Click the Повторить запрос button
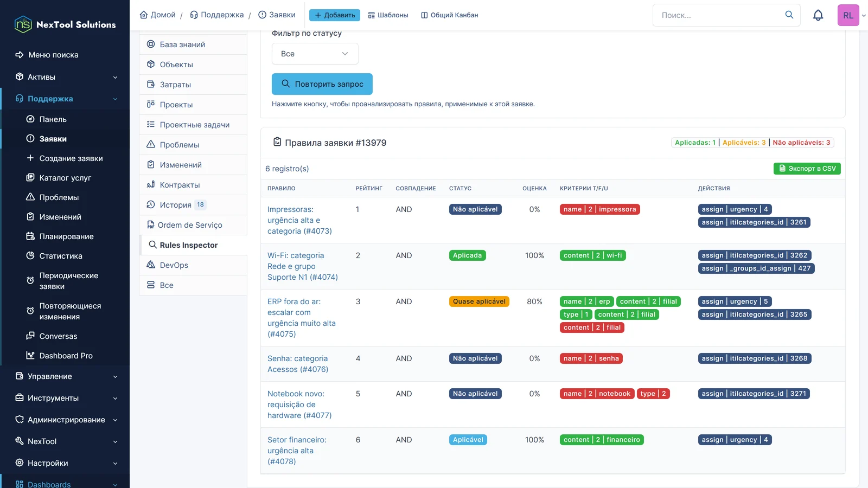The width and height of the screenshot is (868, 488). pos(322,84)
